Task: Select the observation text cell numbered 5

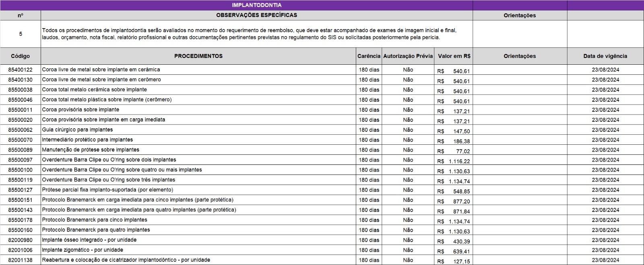Action: click(x=256, y=34)
